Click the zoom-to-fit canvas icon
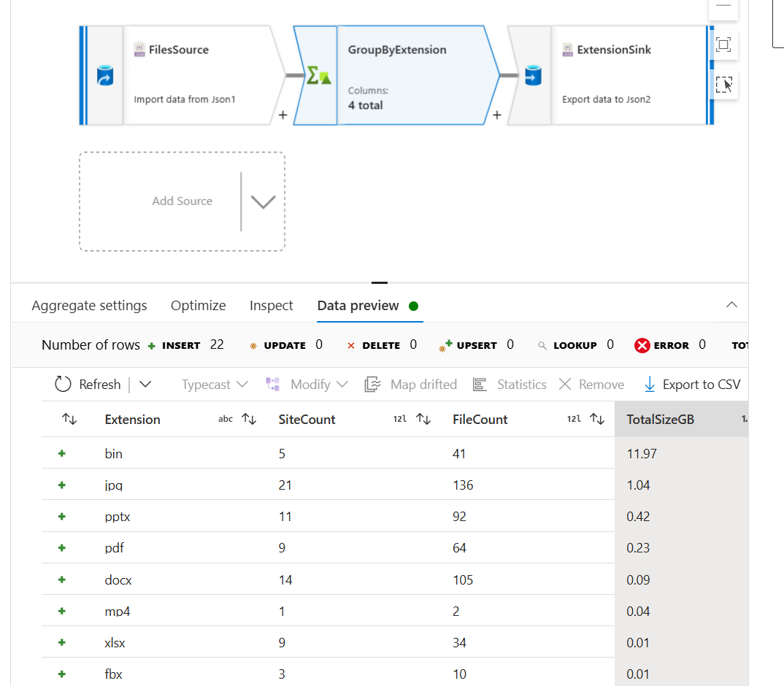 click(x=723, y=45)
